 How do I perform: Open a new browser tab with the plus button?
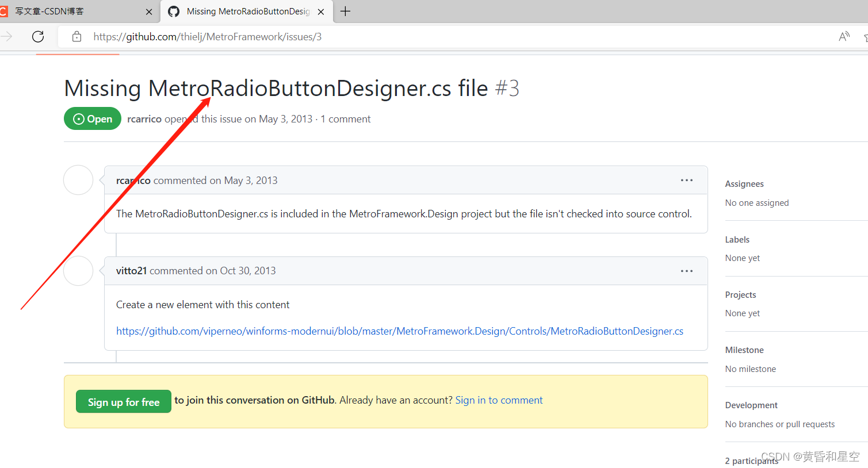(345, 11)
